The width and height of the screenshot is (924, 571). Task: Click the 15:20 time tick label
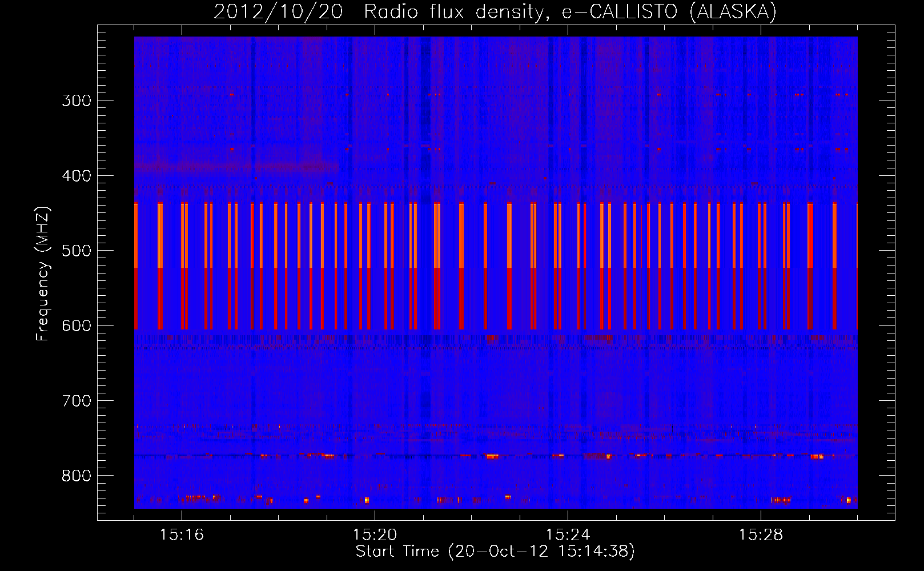(x=375, y=534)
